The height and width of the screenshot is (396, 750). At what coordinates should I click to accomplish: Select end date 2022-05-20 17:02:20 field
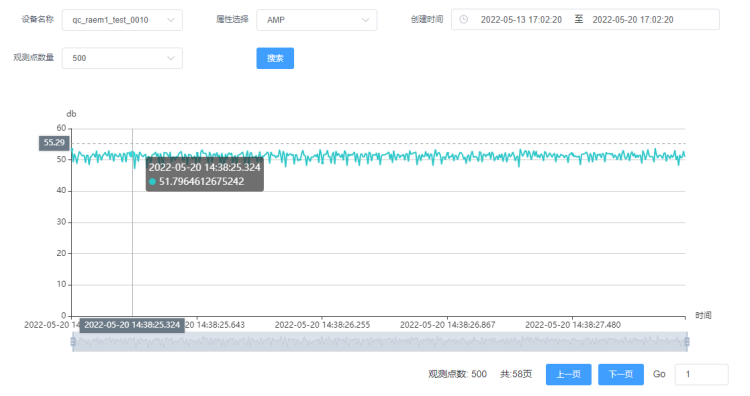tap(633, 20)
